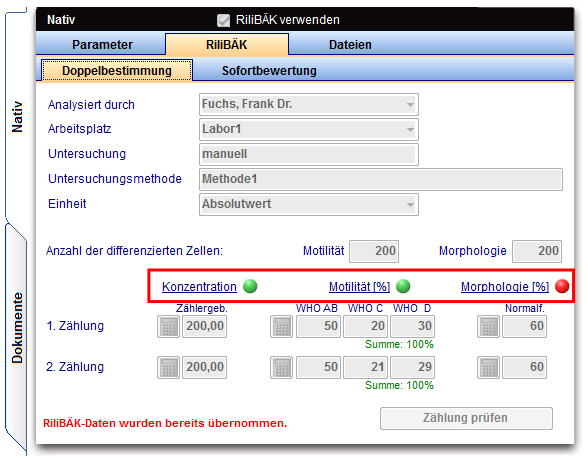The width and height of the screenshot is (588, 458).
Task: Open the Sofortbewertung sub-tab
Action: pos(269,71)
